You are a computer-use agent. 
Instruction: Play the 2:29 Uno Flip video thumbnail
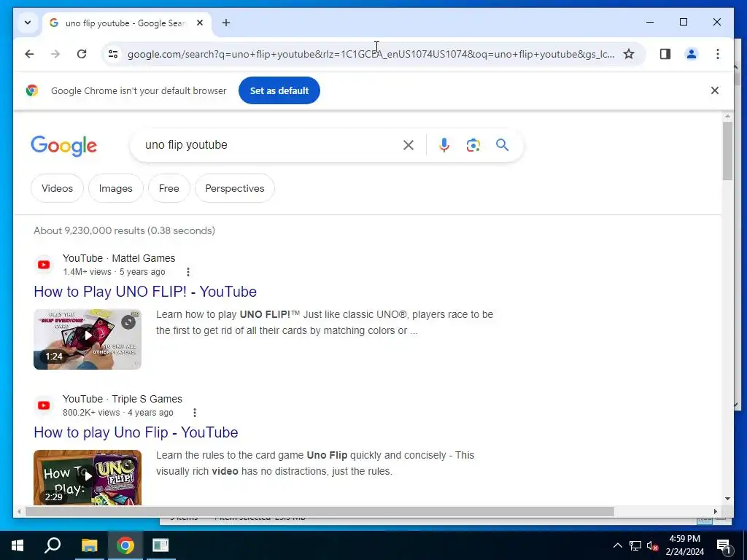point(88,477)
